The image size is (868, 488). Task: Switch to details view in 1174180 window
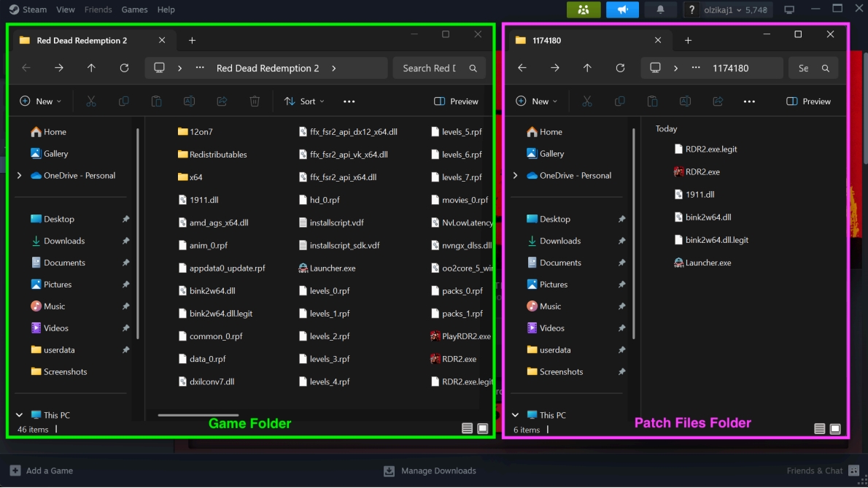click(819, 429)
